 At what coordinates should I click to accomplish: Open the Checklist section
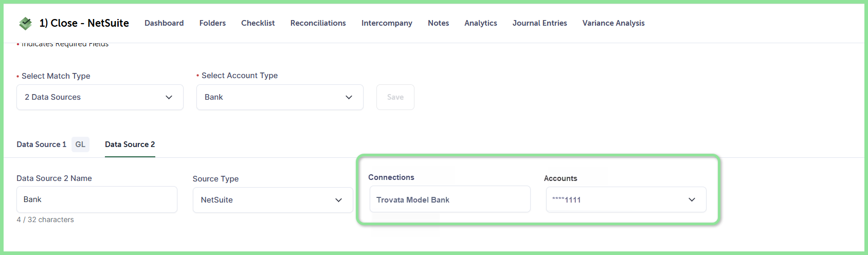[258, 23]
